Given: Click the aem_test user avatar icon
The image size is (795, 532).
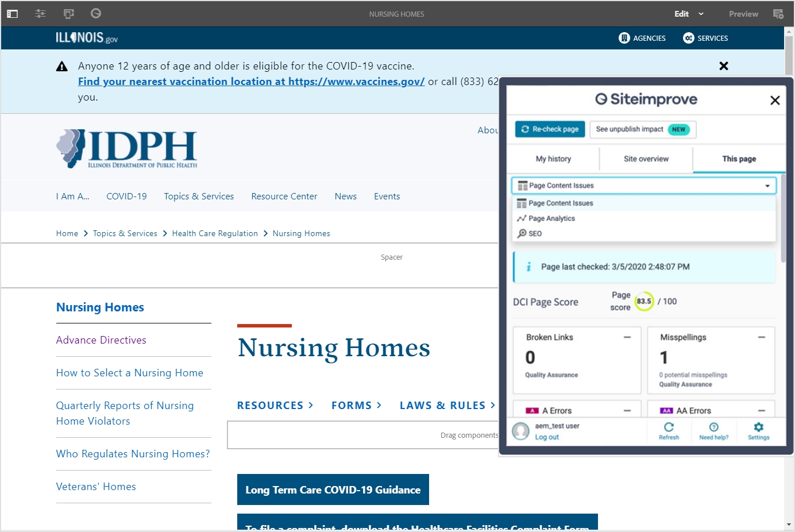Looking at the screenshot, I should (521, 431).
